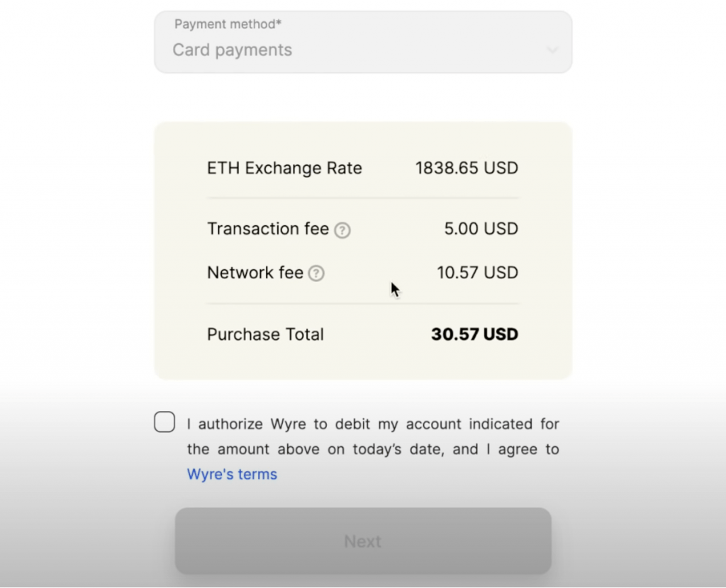Click the Payment method* field label
Viewport: 726px width, 588px height.
coord(228,24)
